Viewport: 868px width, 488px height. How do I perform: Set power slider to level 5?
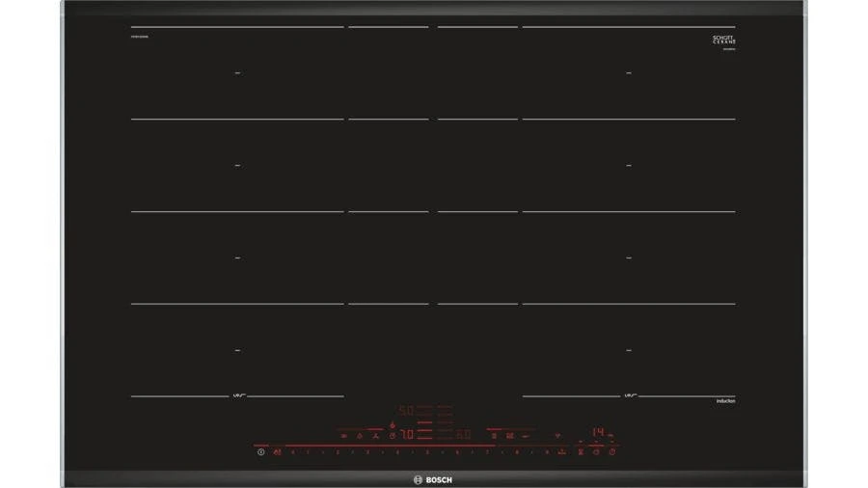coord(427,451)
